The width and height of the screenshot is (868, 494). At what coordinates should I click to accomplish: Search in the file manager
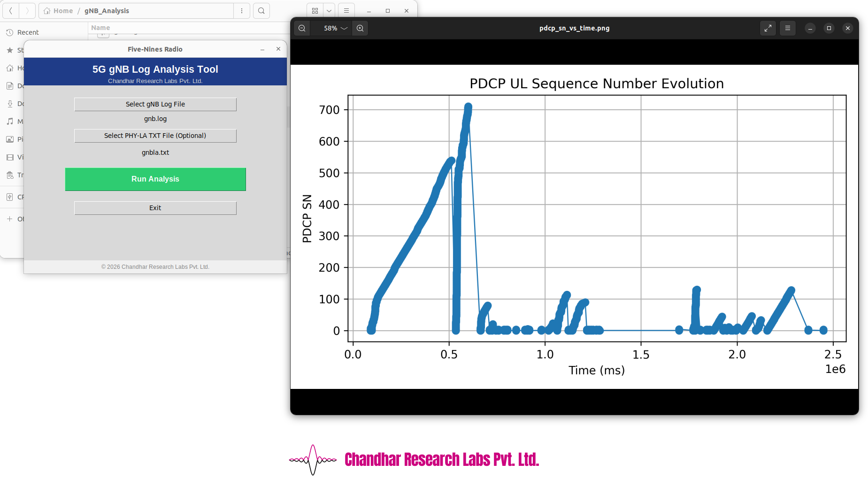click(x=261, y=11)
